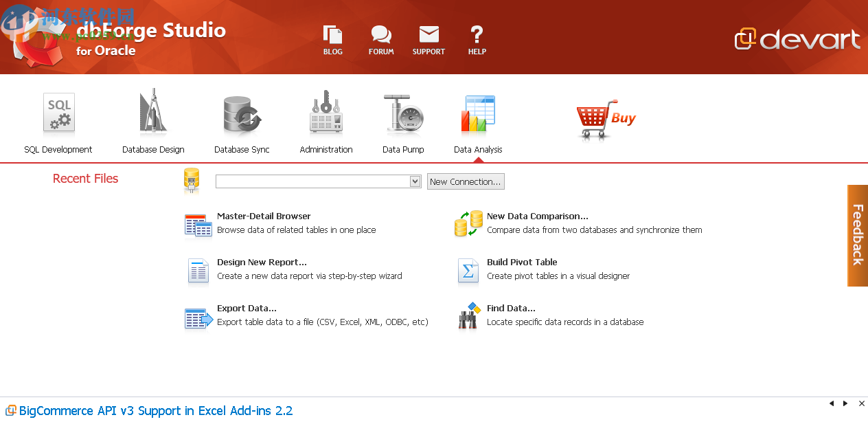This screenshot has width=868, height=424.
Task: Select the Database Sync module
Action: click(241, 120)
